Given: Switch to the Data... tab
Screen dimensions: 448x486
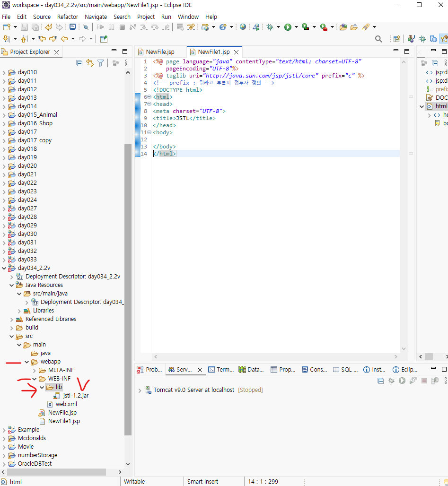Looking at the screenshot, I should tap(251, 370).
